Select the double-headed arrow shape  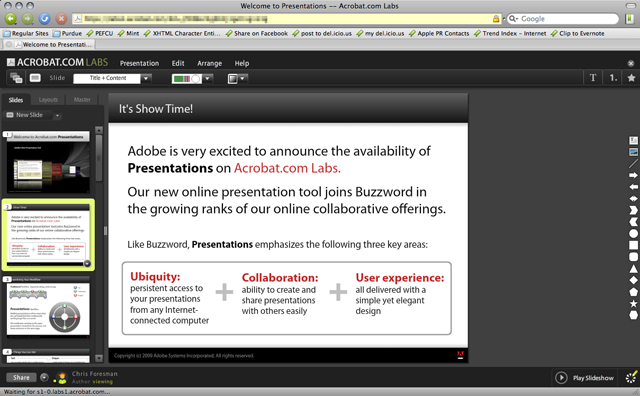[633, 198]
